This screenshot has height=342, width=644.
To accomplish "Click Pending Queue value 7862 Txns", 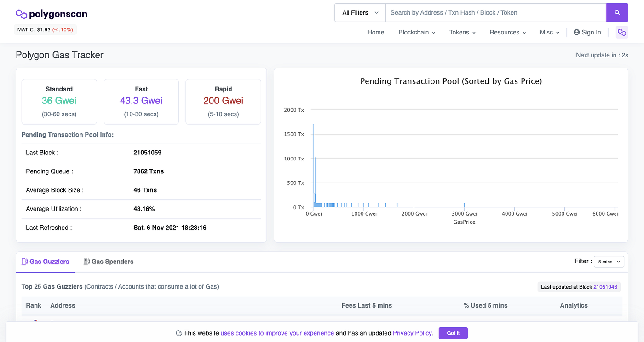I will [149, 171].
